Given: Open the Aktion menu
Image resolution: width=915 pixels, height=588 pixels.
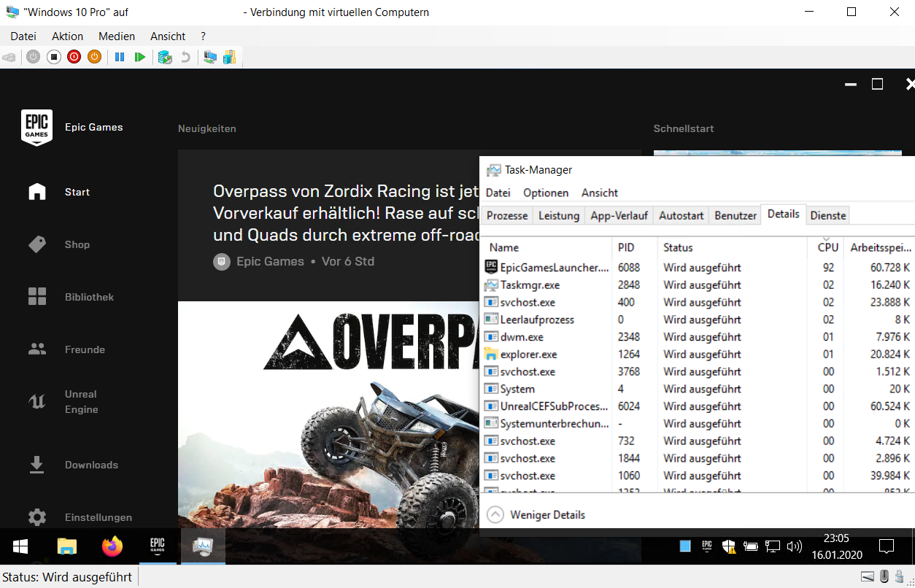Looking at the screenshot, I should [68, 36].
